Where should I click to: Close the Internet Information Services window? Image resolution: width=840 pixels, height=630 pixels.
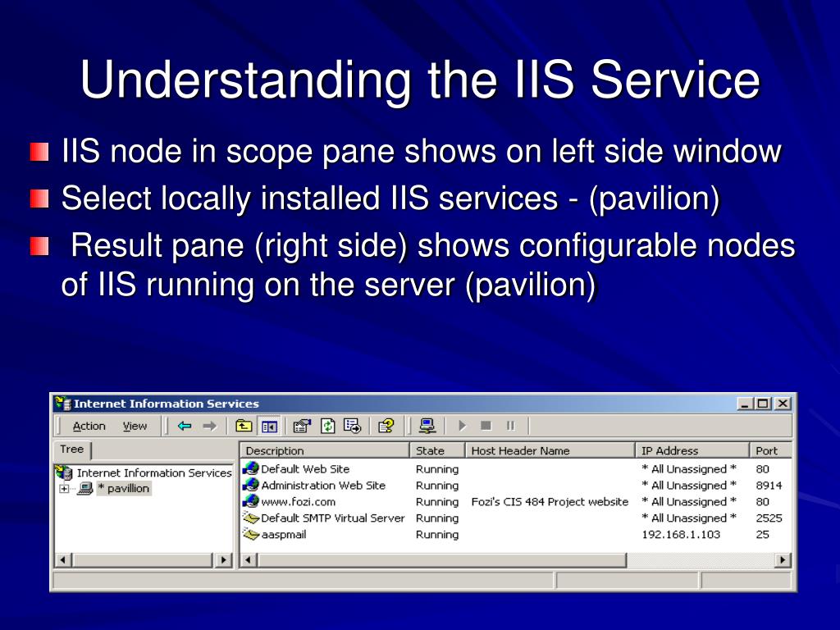tap(783, 404)
